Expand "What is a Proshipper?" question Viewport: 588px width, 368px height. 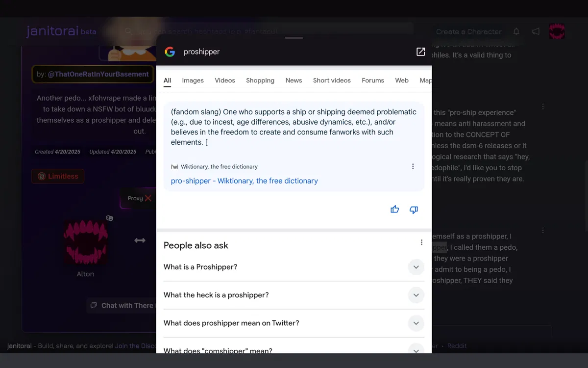pyautogui.click(x=416, y=267)
